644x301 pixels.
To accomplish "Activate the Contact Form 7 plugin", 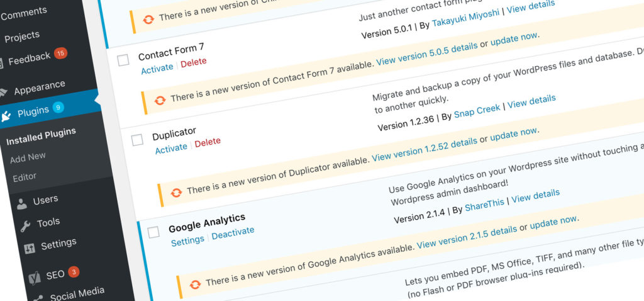I will [x=157, y=68].
